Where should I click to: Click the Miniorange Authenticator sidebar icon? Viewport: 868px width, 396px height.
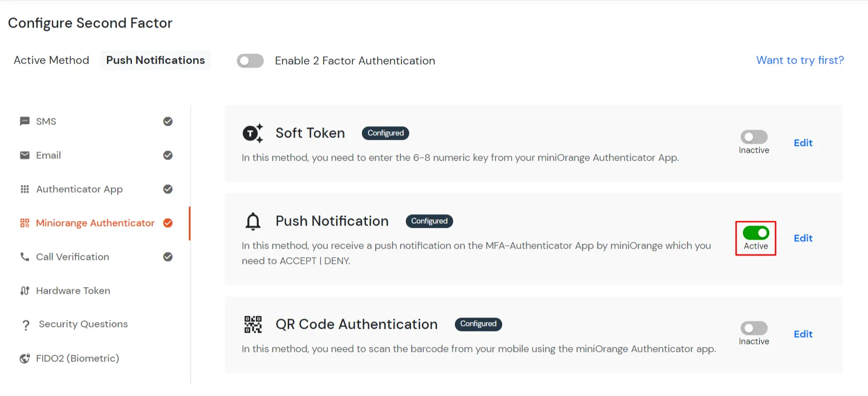[x=24, y=223]
